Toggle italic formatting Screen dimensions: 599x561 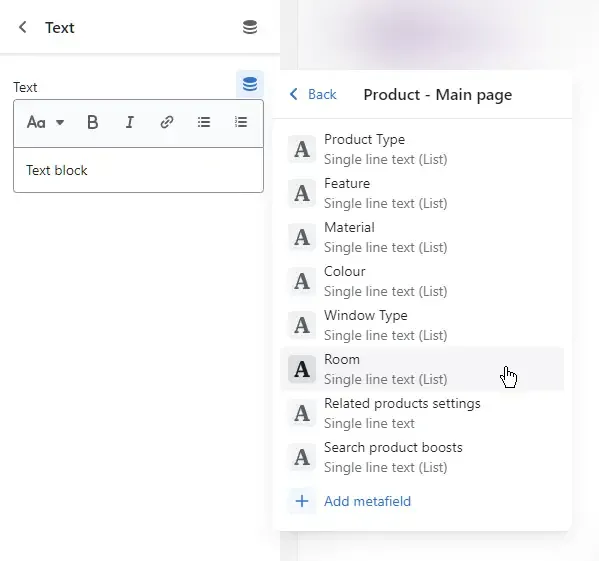(130, 123)
